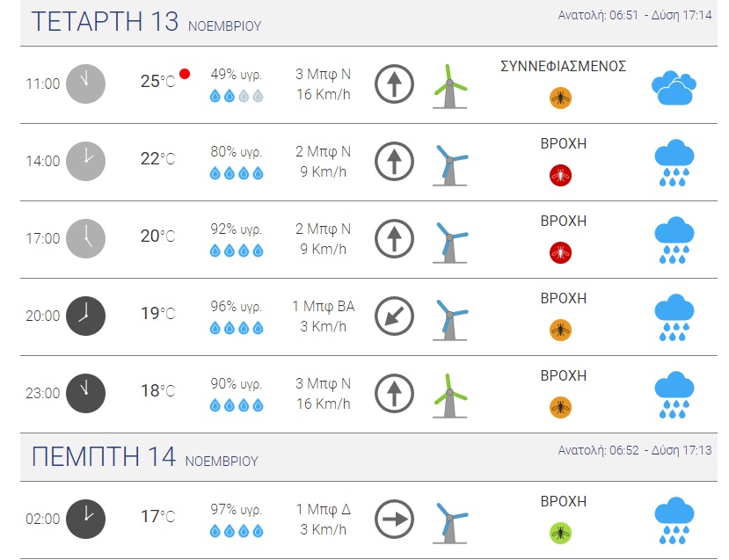Click the 96% humidity reading at 20:00
Viewport: 729px width, 560px height.
(236, 307)
